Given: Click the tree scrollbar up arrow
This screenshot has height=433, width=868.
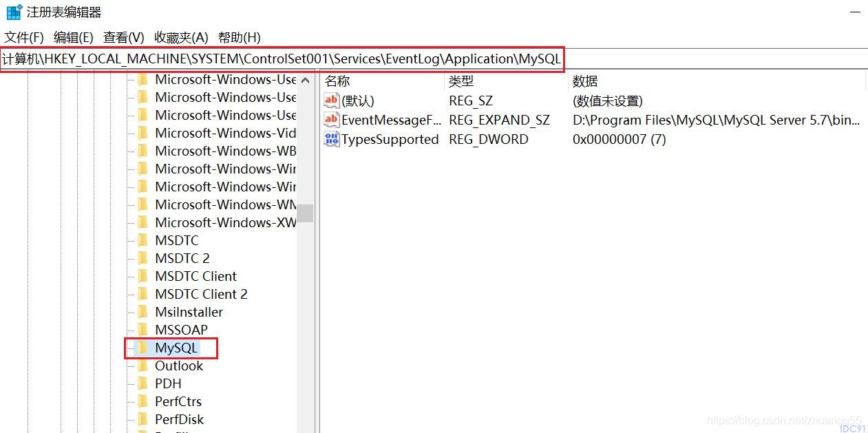Looking at the screenshot, I should pos(306,80).
